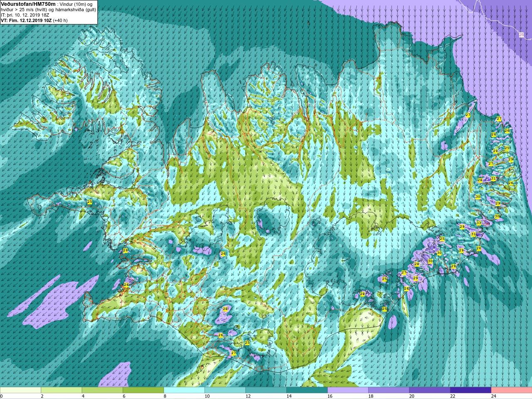Image resolution: width=532 pixels, height=399 pixels.
Task: Click the 'Veðurstofan/HM750m' title text
Action: (28, 4)
